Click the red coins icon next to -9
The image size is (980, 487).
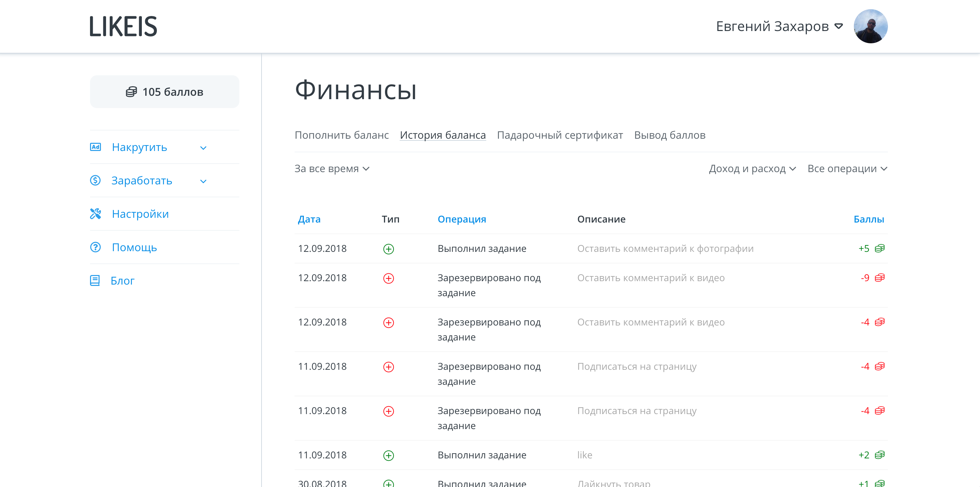[x=879, y=278]
